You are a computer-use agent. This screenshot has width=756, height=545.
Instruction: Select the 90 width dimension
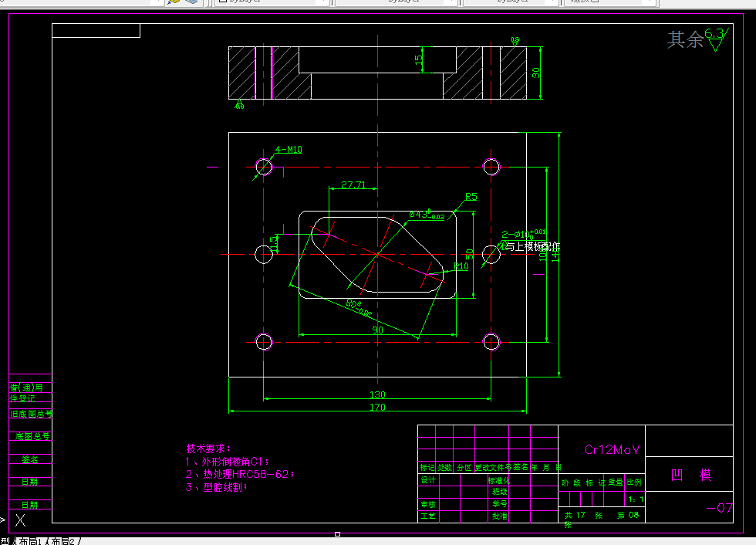pyautogui.click(x=377, y=330)
